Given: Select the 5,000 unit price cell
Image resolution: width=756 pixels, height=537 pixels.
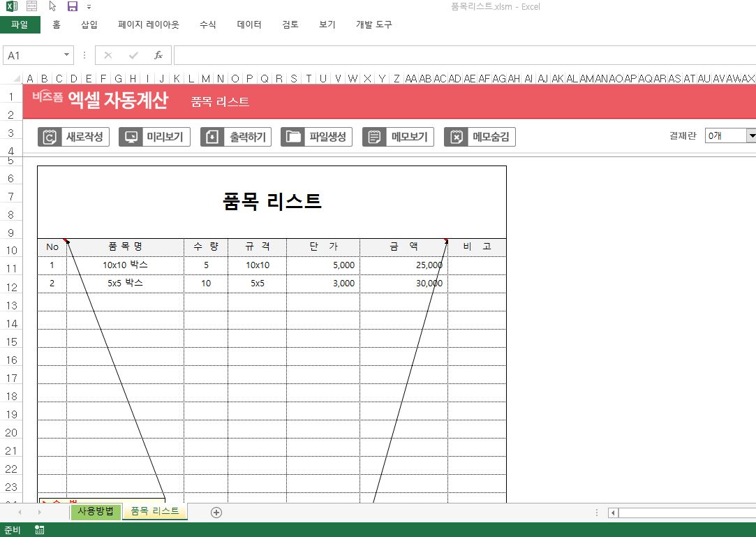Looking at the screenshot, I should point(323,265).
